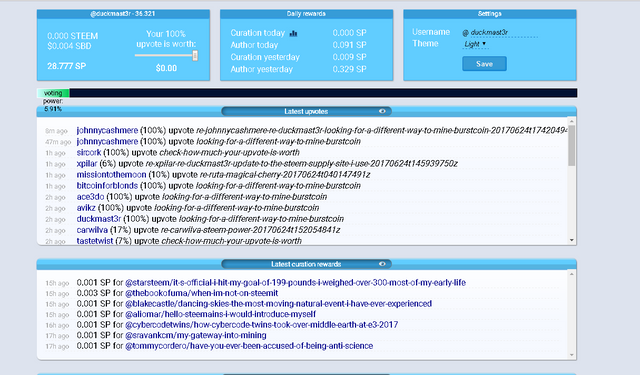Open @aliomar hello-steemains post link

[220, 314]
